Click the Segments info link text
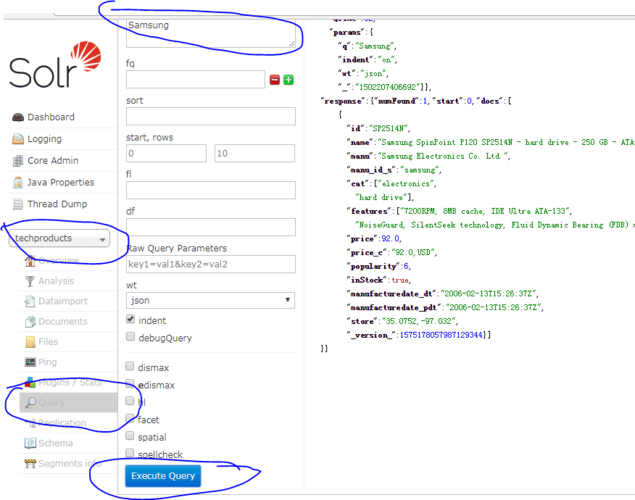Image resolution: width=635 pixels, height=500 pixels. [70, 463]
